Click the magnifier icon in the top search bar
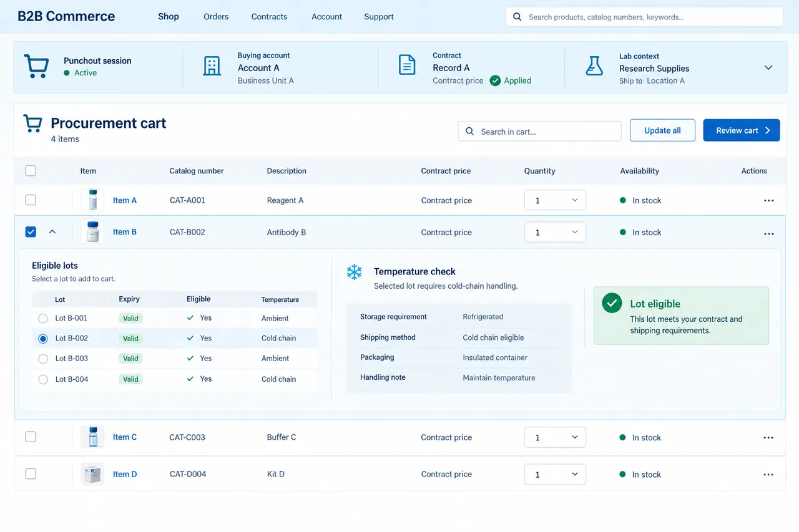Screen dimensions: 799x532 point(517,17)
